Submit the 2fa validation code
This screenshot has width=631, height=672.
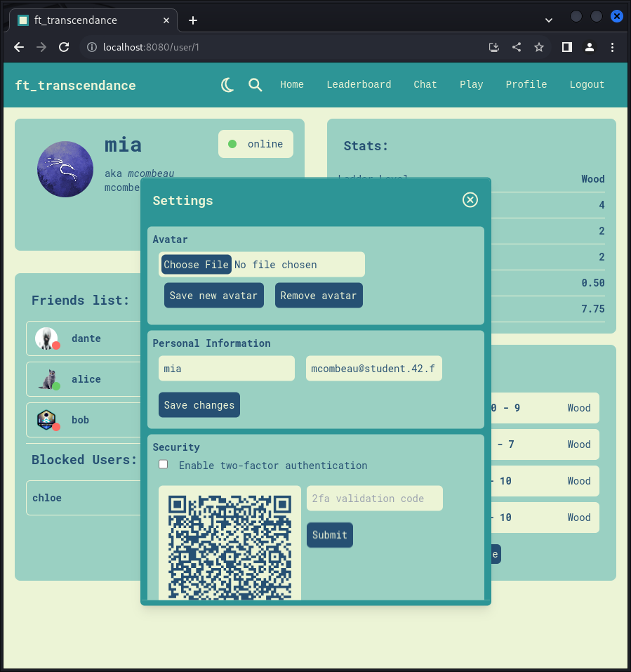tap(329, 535)
